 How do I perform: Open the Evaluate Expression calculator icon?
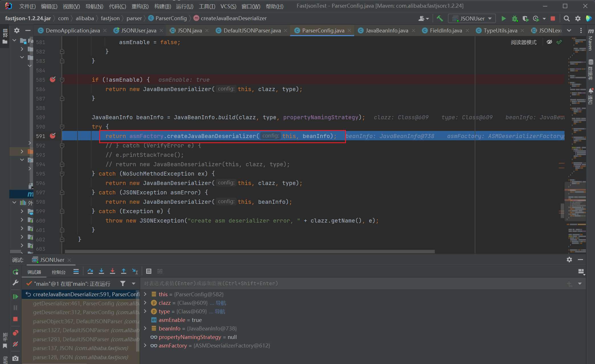pos(148,271)
